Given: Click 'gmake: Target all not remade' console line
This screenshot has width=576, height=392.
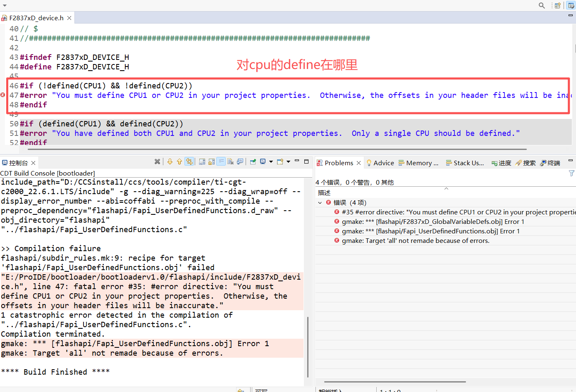Looking at the screenshot, I should (112, 353).
